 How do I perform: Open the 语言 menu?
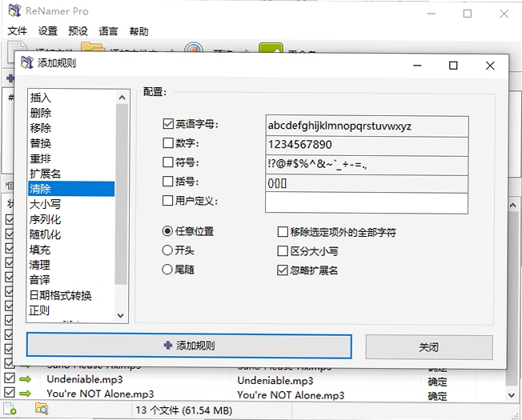tap(108, 31)
